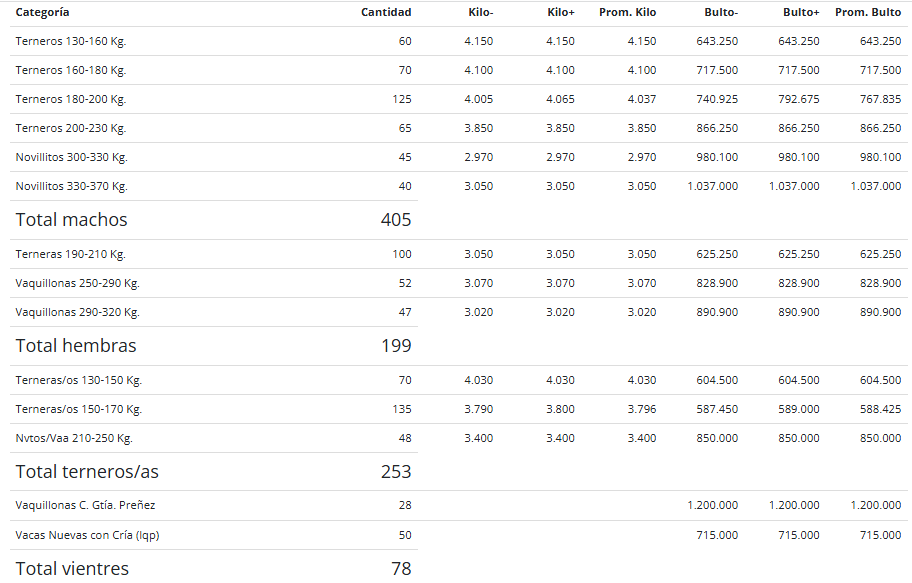This screenshot has height=583, width=912.
Task: Click the Bulto+ column header
Action: coord(800,12)
